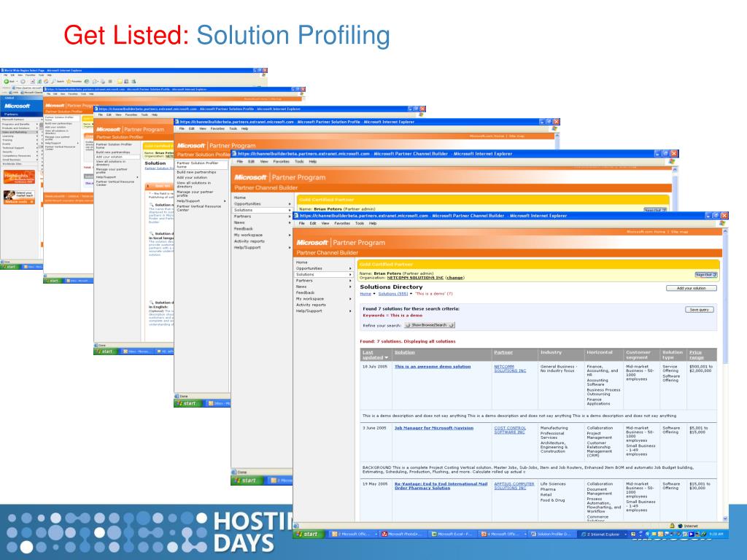
Task: Click Internet zone indicator in front status bar
Action: point(688,526)
